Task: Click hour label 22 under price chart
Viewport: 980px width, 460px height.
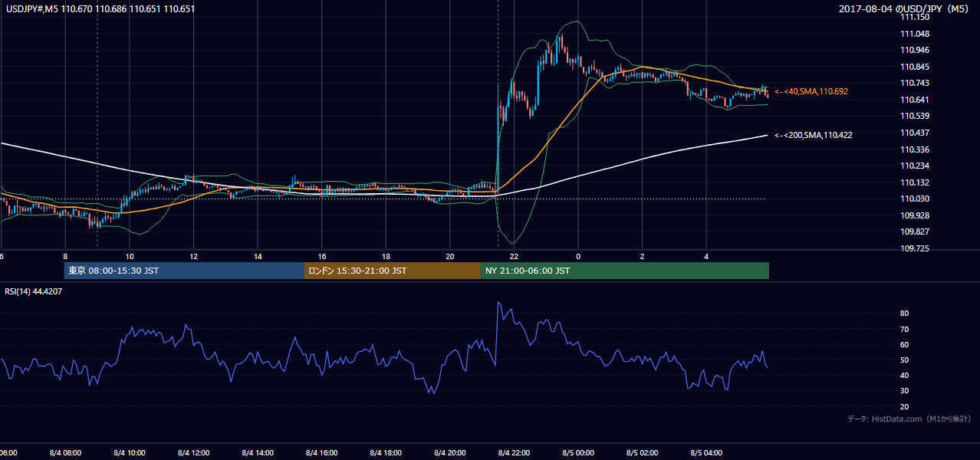Action: [514, 256]
